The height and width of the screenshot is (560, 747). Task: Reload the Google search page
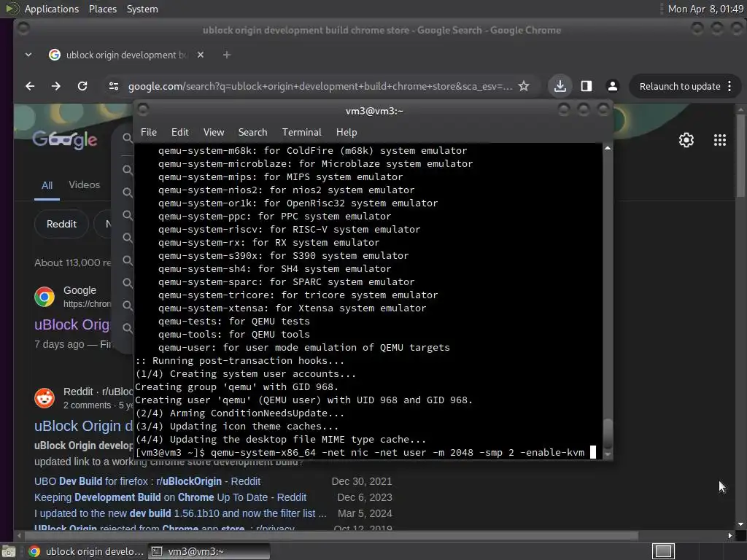(82, 86)
